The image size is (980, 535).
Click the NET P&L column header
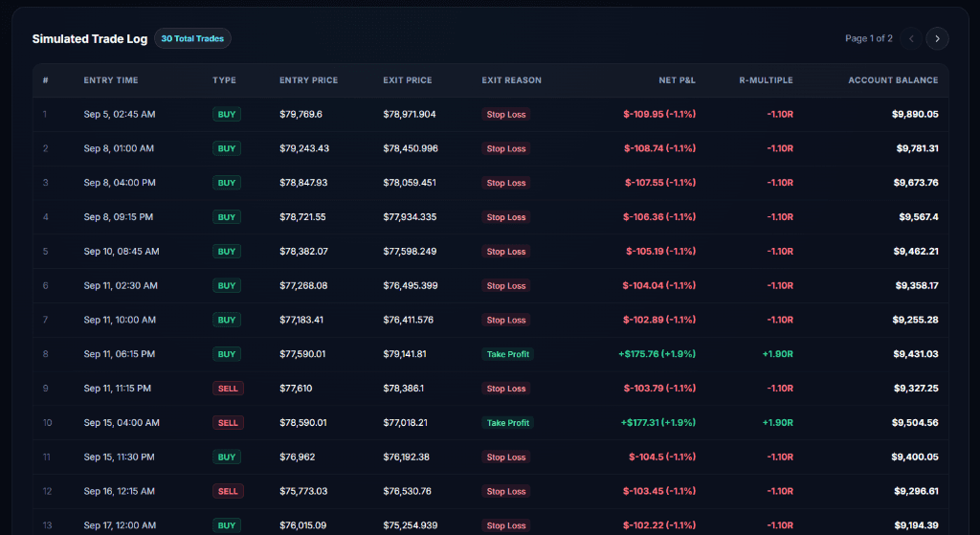677,80
